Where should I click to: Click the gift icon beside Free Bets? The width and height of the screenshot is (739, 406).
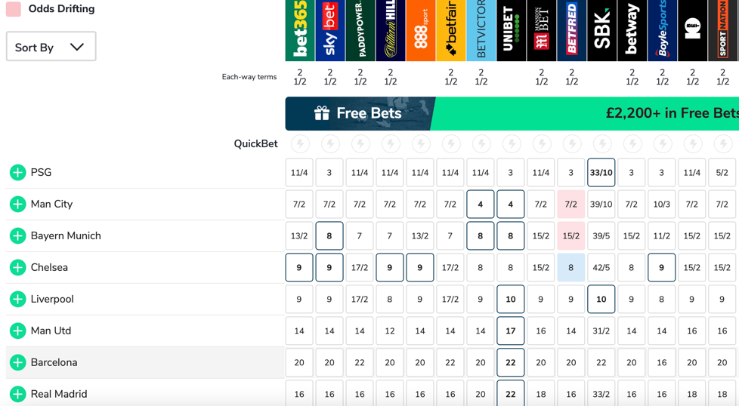321,114
